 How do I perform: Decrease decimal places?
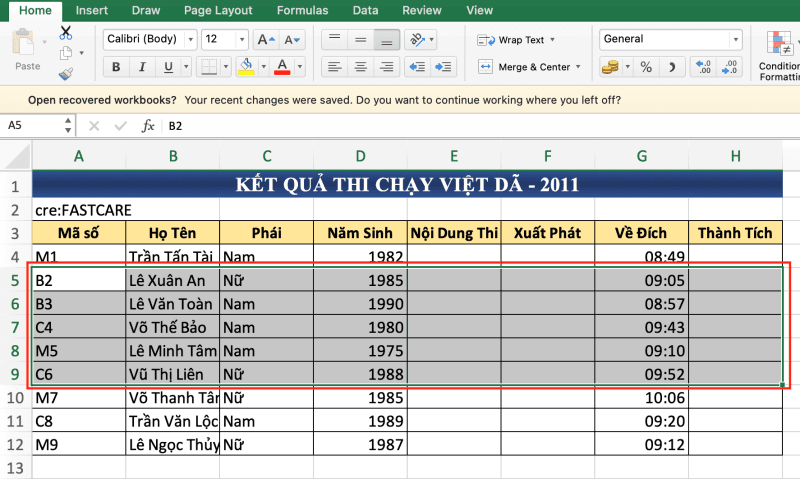coord(729,67)
